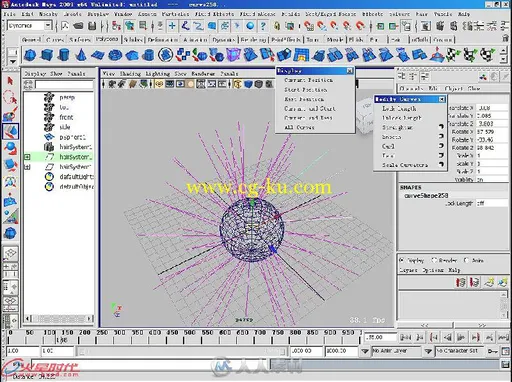
Task: Open the No Character Set dropdown arrow
Action: point(428,351)
